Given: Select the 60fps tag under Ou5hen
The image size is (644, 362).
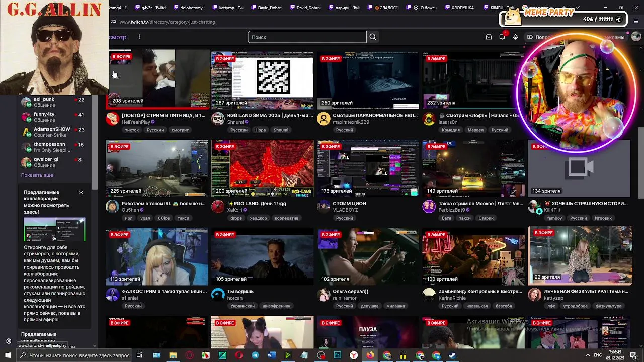Looking at the screenshot, I should (164, 218).
